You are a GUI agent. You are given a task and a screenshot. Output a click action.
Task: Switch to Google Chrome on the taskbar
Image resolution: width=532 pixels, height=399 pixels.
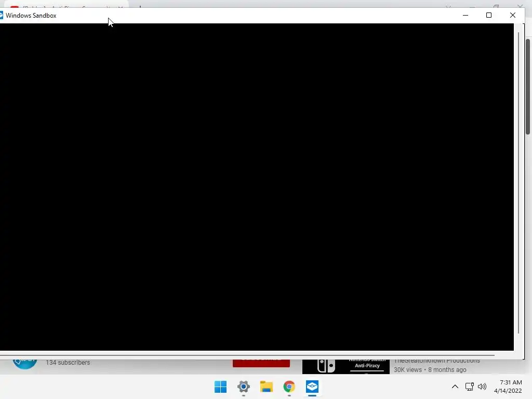(289, 387)
